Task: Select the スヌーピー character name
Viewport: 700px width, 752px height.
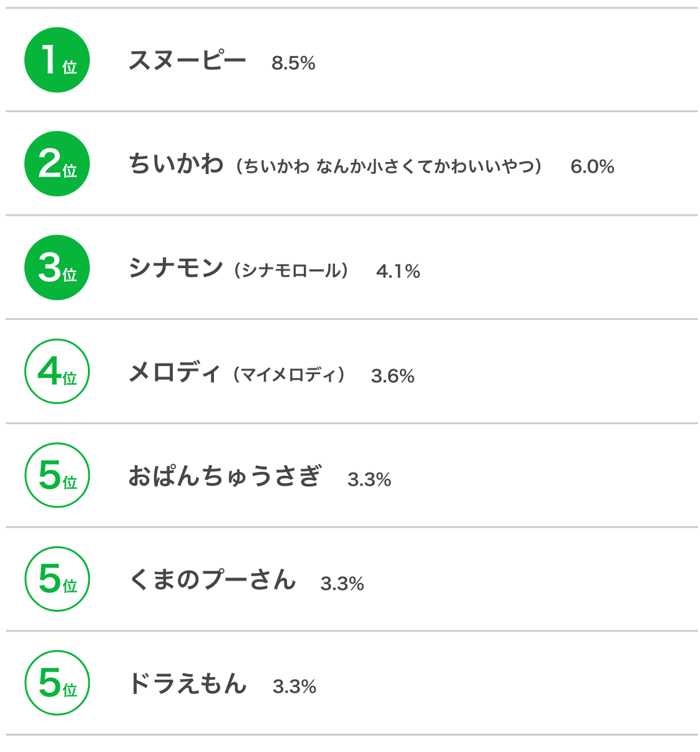Action: click(x=187, y=61)
